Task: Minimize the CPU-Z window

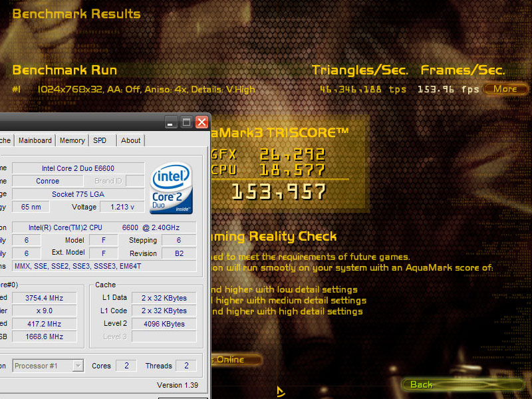Action: coord(170,122)
